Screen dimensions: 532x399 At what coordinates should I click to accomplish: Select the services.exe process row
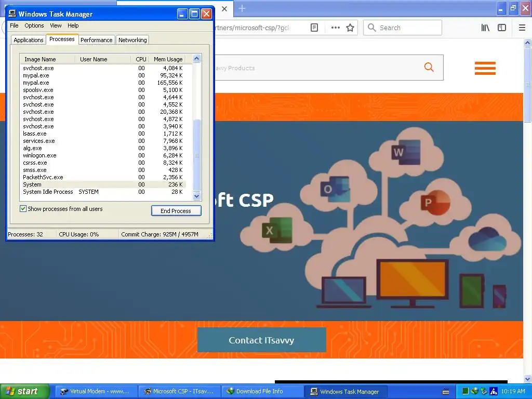103,141
